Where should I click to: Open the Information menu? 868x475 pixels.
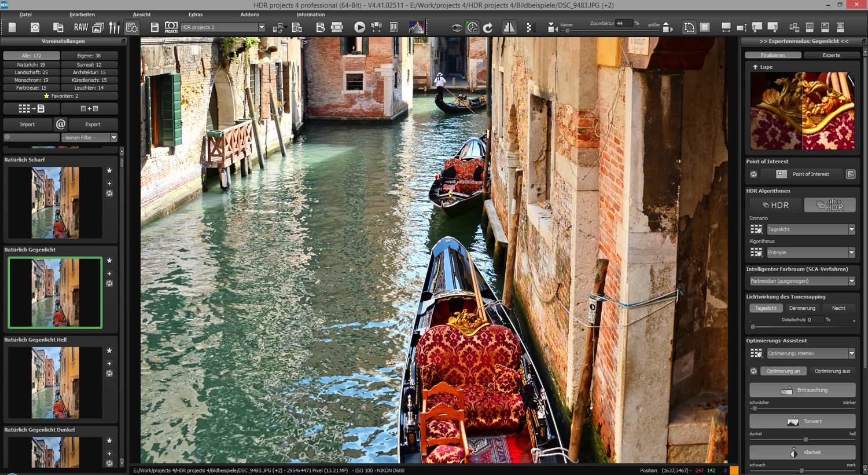[x=311, y=14]
